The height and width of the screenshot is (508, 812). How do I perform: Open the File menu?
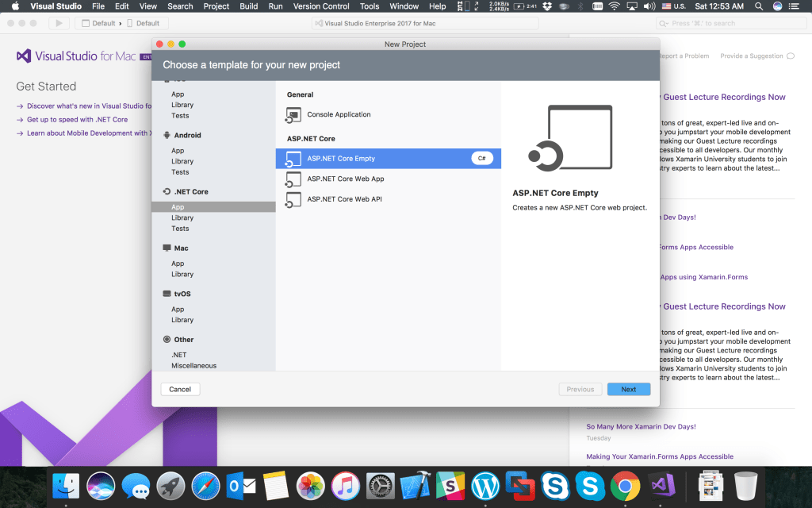(x=98, y=6)
